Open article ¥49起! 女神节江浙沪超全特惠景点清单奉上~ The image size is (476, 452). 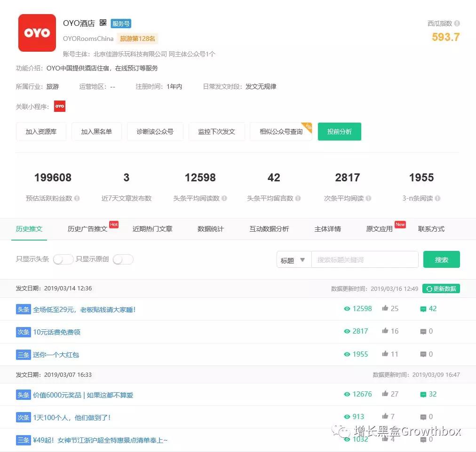tap(100, 440)
